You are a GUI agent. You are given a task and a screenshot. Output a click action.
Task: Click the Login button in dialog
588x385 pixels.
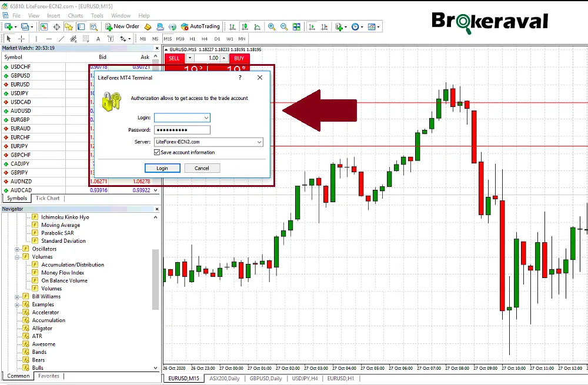162,168
